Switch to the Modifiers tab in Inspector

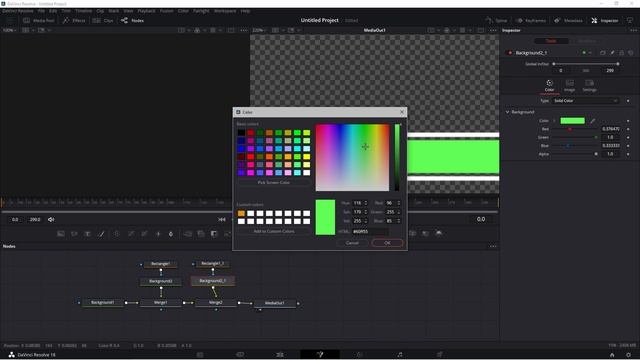pyautogui.click(x=587, y=41)
